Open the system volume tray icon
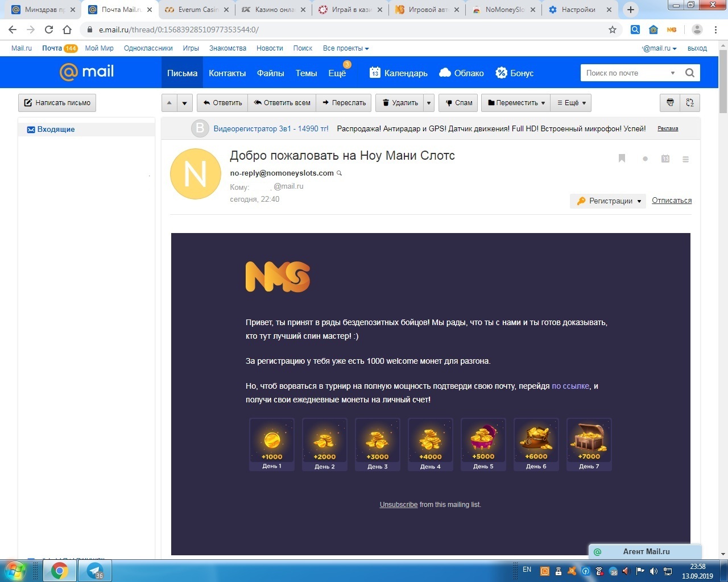The height and width of the screenshot is (582, 728). [x=653, y=571]
